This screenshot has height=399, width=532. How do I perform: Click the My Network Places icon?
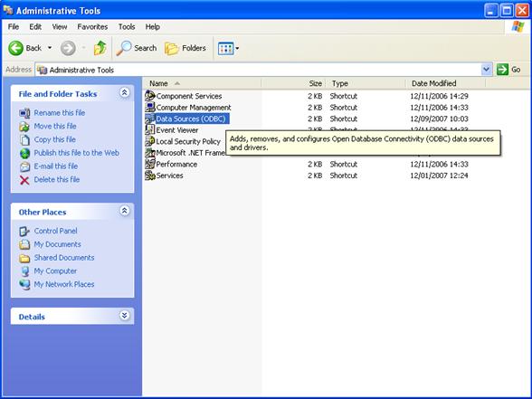tap(24, 285)
